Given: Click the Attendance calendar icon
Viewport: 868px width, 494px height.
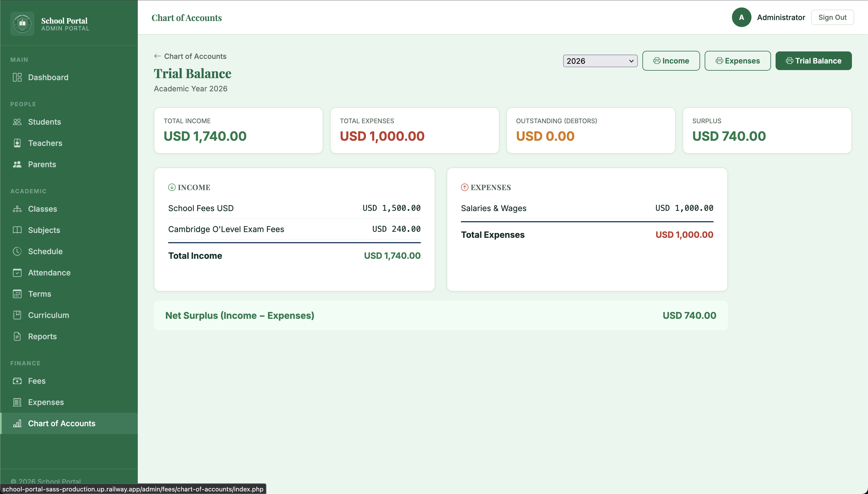Looking at the screenshot, I should pos(17,273).
